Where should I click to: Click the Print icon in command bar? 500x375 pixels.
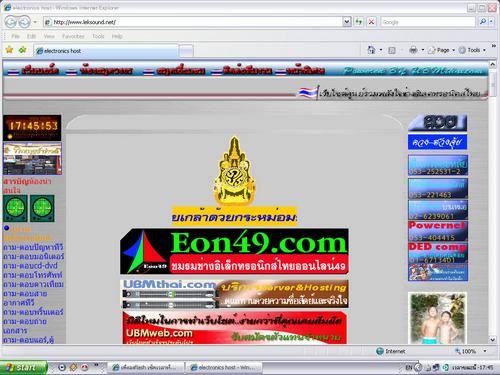(x=413, y=50)
